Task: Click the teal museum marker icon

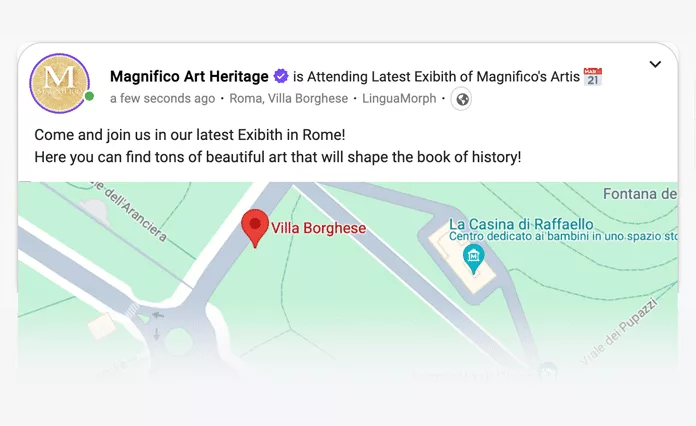Action: point(474,259)
